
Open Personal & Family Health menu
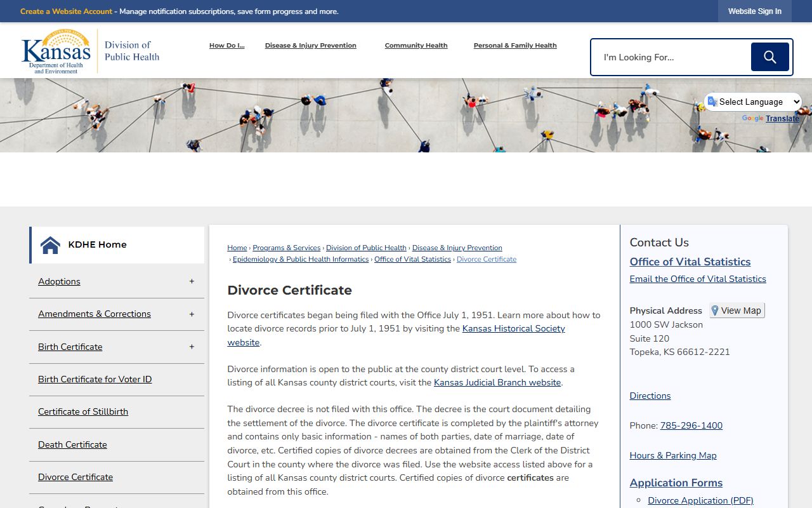click(515, 46)
